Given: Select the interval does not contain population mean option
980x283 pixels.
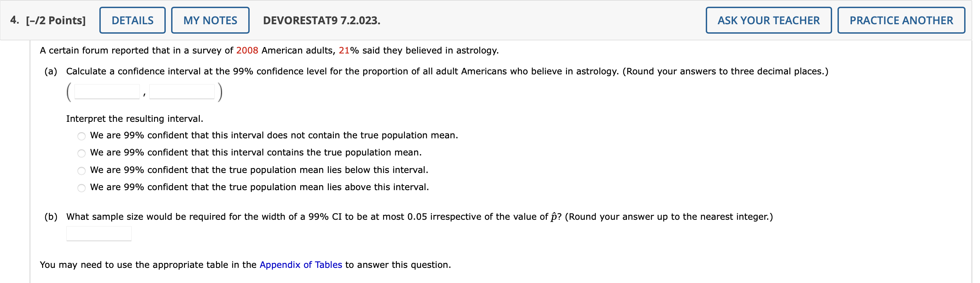Looking at the screenshot, I should point(82,136).
